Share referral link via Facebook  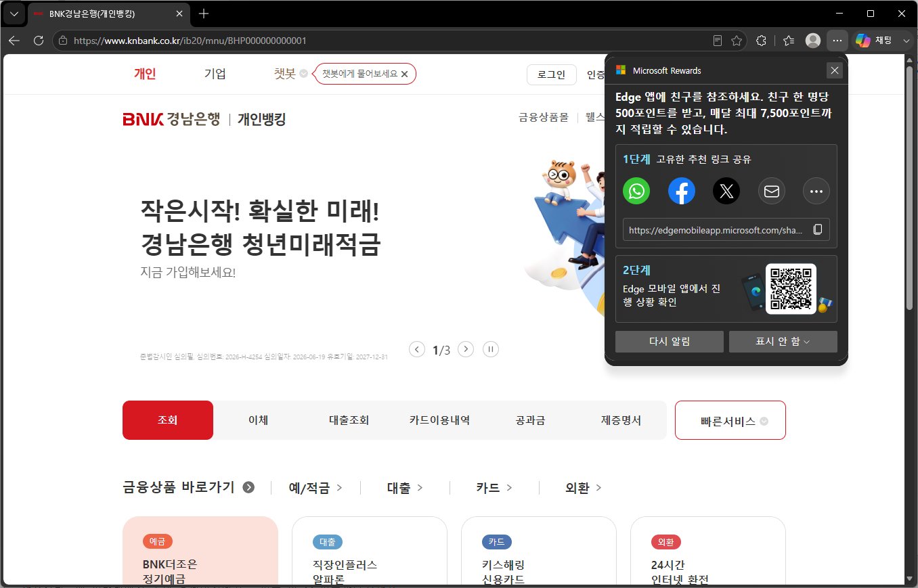click(x=682, y=191)
